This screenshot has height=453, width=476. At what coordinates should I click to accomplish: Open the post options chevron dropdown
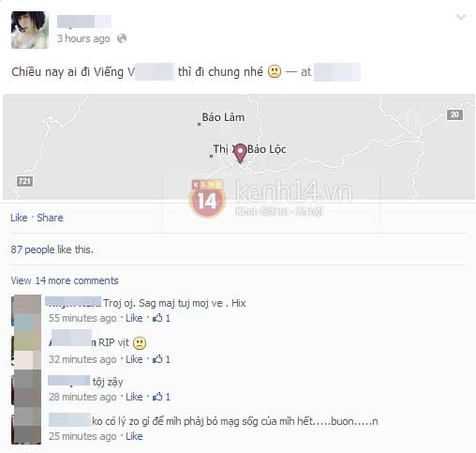(461, 17)
